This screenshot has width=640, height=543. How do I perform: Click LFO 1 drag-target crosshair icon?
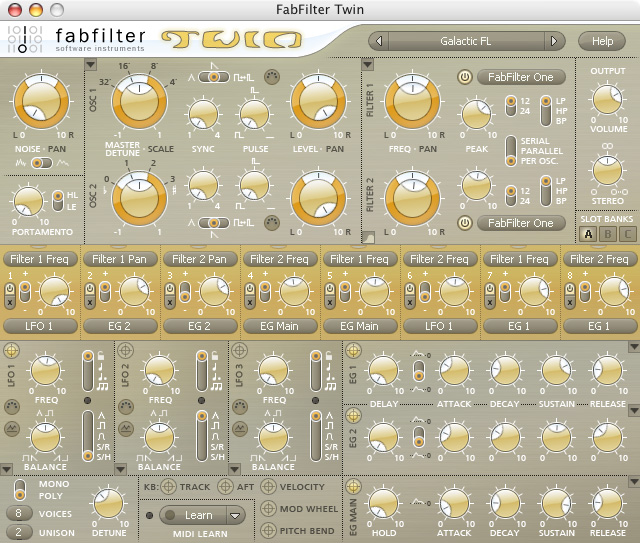coord(12,350)
